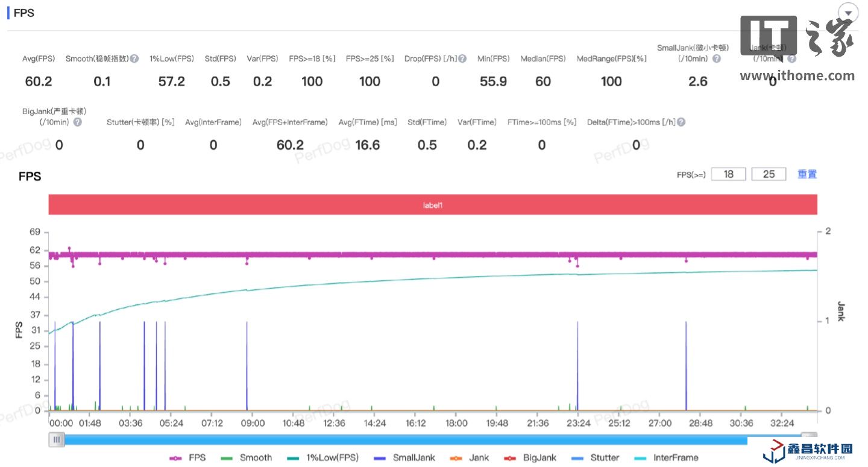Click the FPS threshold field showing 25

pyautogui.click(x=769, y=174)
